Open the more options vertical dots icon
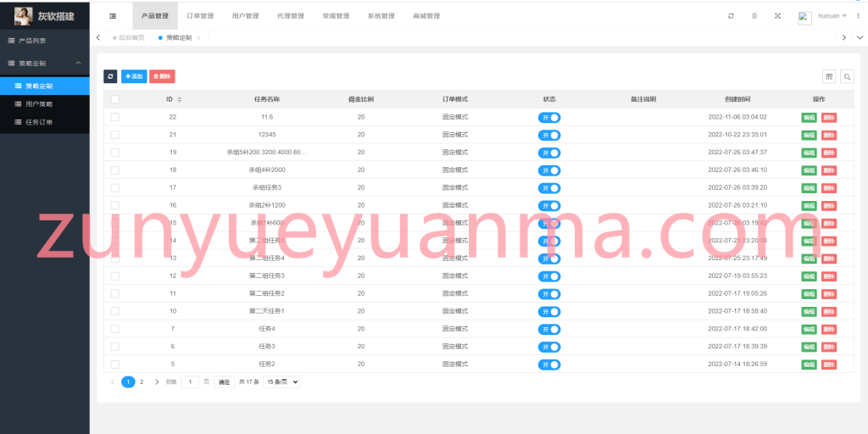 pyautogui.click(x=858, y=16)
